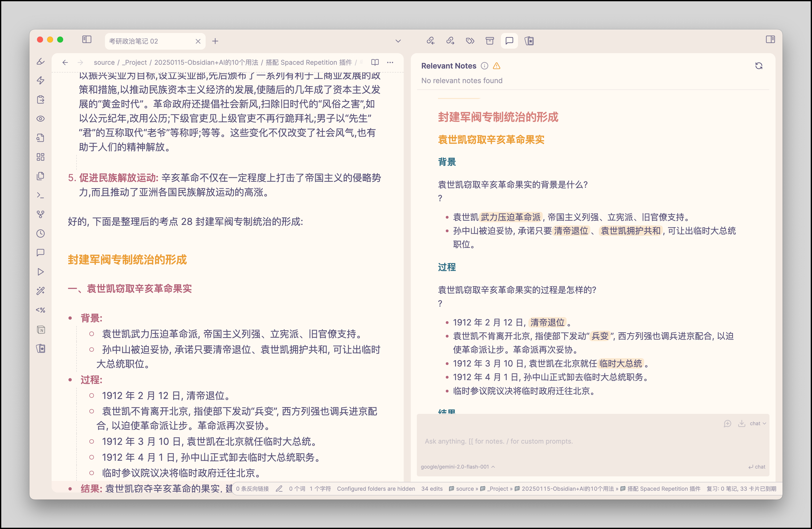This screenshot has width=812, height=529.
Task: Click the eye icon in left ribbon
Action: (41, 119)
